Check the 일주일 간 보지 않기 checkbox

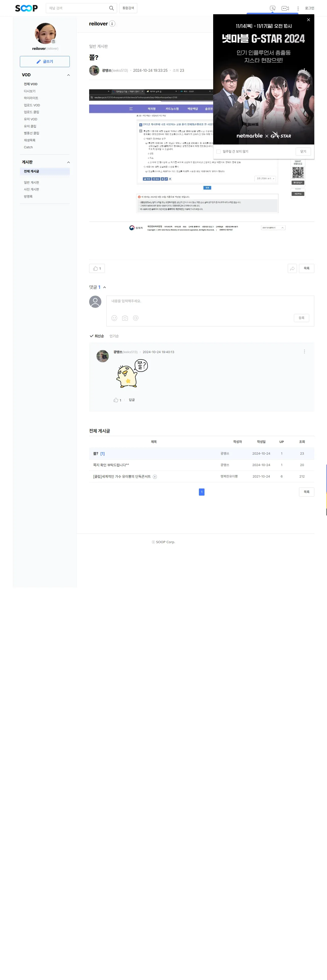(219, 151)
